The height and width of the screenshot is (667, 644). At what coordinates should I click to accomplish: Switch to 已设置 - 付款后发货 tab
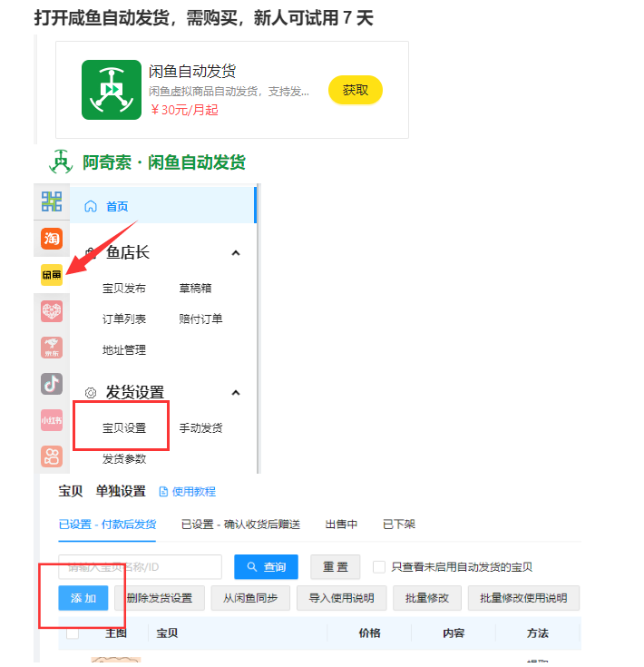coord(107,525)
